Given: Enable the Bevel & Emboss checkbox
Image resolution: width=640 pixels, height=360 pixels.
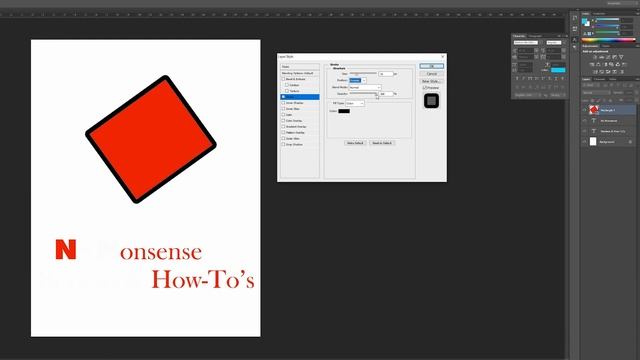Looking at the screenshot, I should click(x=283, y=79).
